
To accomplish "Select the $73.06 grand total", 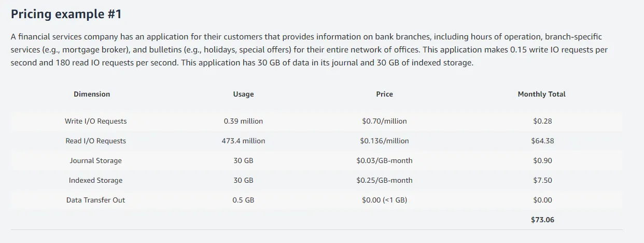I will point(542,220).
